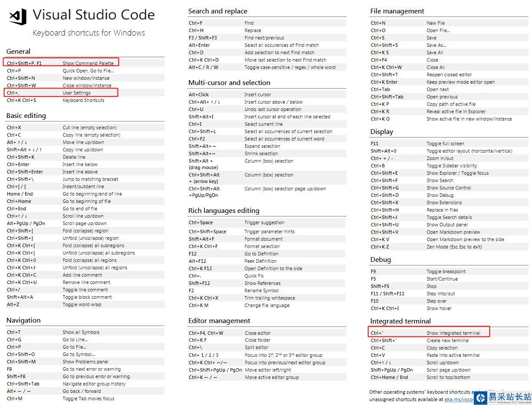Image resolution: width=532 pixels, height=405 pixels.
Task: Click 'Toggle Sidebar visibility' description
Action: 452,166
